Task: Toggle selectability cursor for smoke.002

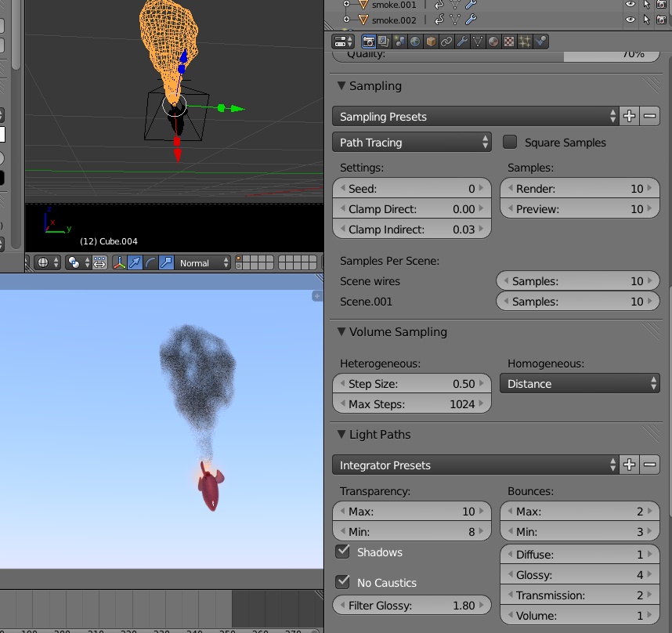Action: (x=646, y=20)
